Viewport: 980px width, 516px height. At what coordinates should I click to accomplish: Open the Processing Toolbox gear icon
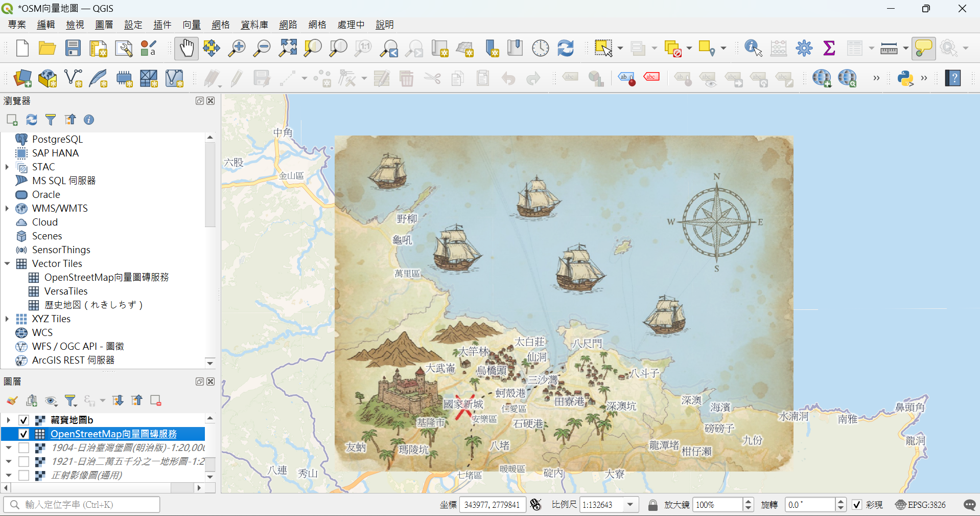pos(804,49)
